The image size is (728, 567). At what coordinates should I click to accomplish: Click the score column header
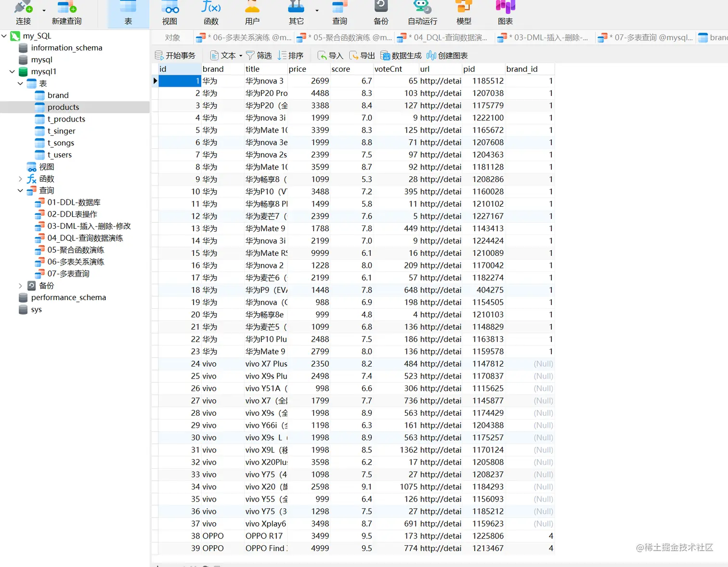[x=351, y=69]
